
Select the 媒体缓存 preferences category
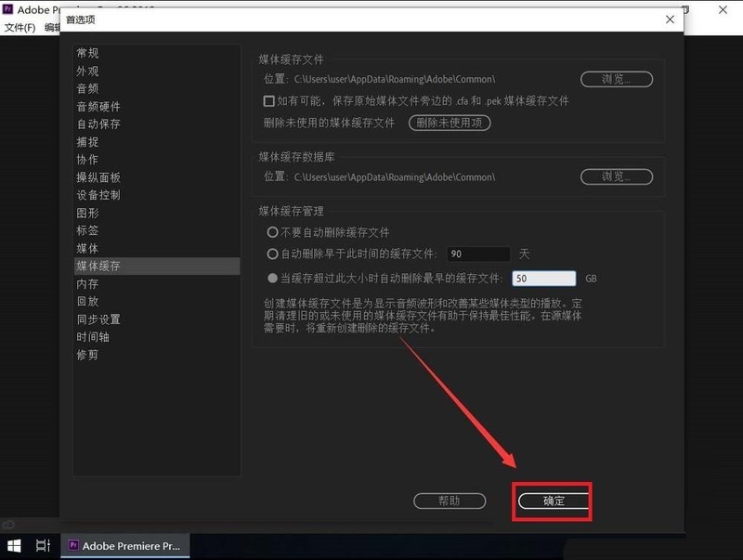[x=157, y=267]
